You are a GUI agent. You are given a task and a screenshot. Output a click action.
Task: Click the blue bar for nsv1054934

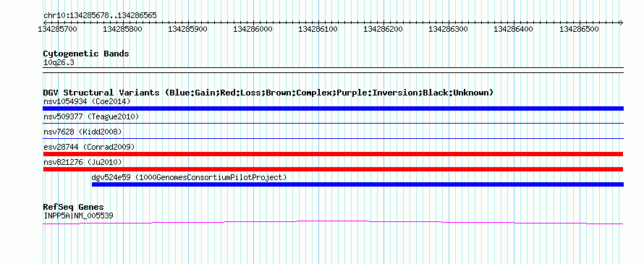[333, 108]
